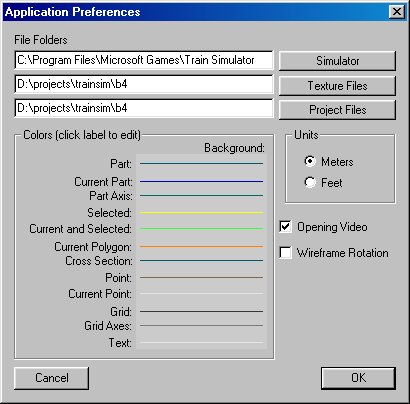Focus the project files path field
This screenshot has height=404, width=410.
click(x=144, y=108)
